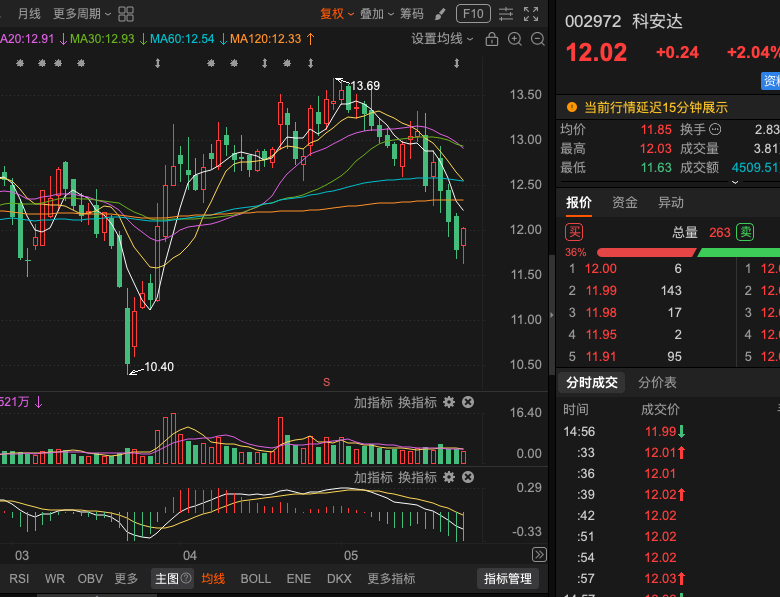Zoom out the candlestick chart
This screenshot has width=780, height=597.
coord(538,39)
